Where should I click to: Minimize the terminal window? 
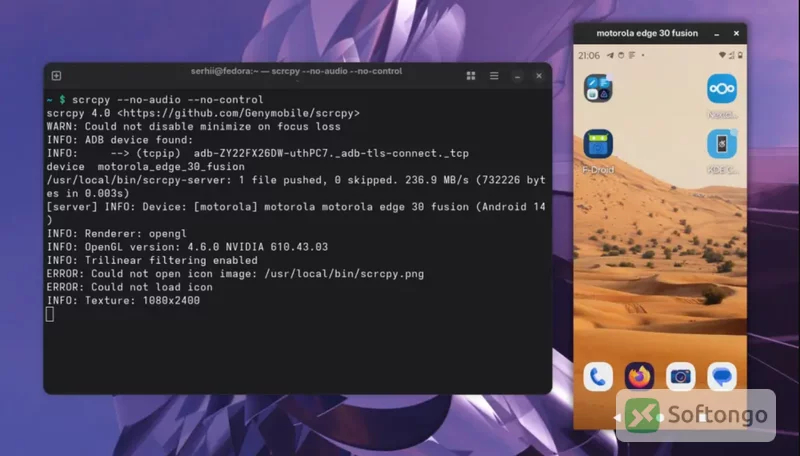click(517, 76)
